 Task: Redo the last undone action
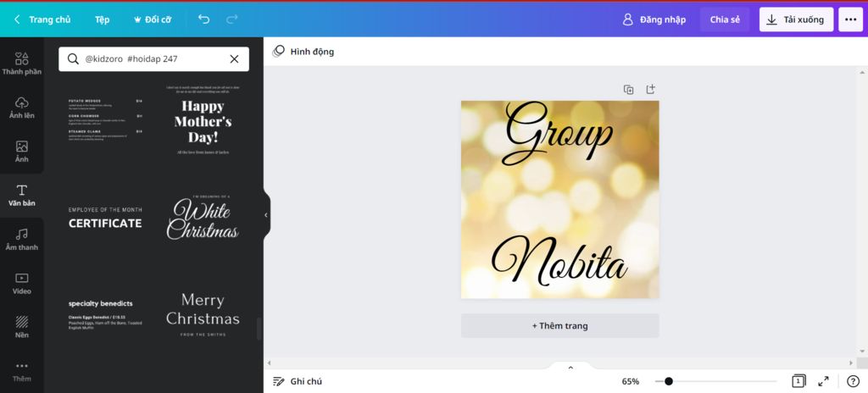click(x=232, y=19)
